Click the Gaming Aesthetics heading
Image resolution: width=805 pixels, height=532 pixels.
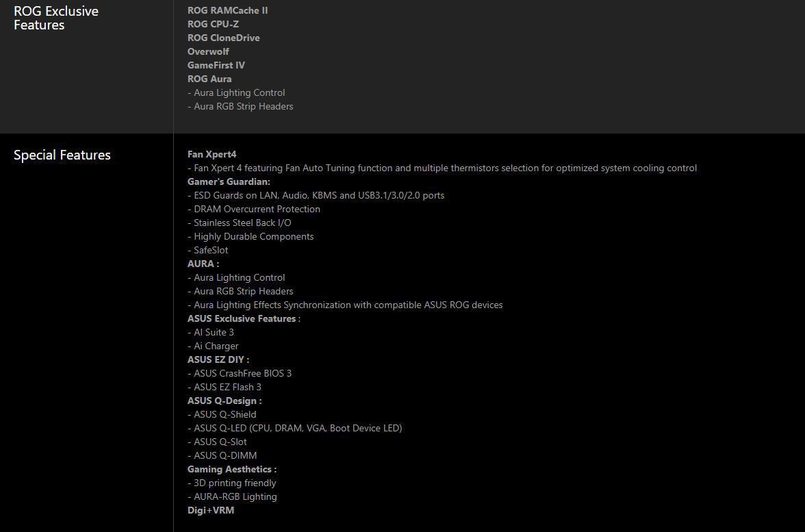click(x=231, y=470)
